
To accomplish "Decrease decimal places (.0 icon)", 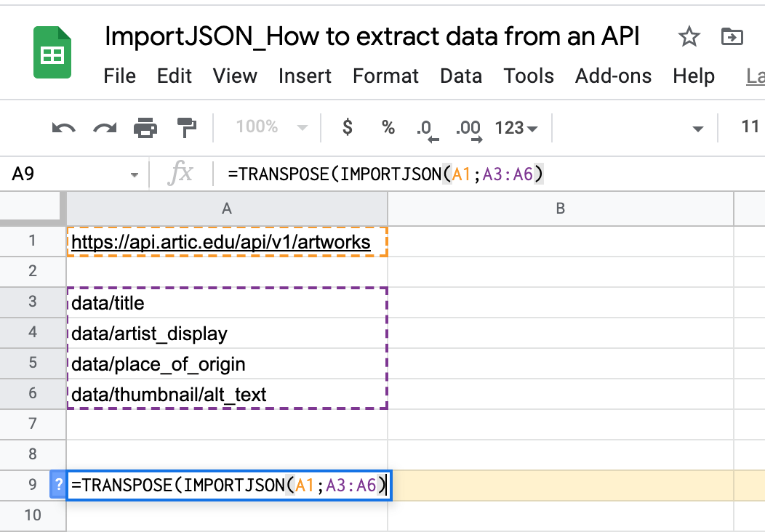I will [428, 130].
